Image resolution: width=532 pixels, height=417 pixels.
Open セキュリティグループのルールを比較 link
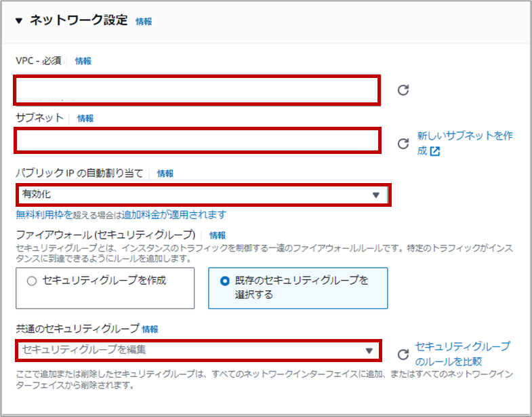[x=462, y=354]
